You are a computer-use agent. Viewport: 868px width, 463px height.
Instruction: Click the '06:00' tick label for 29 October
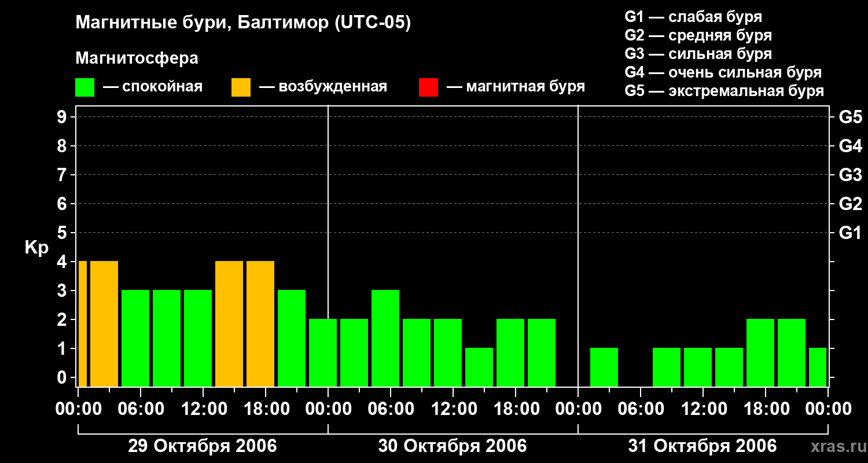141,409
